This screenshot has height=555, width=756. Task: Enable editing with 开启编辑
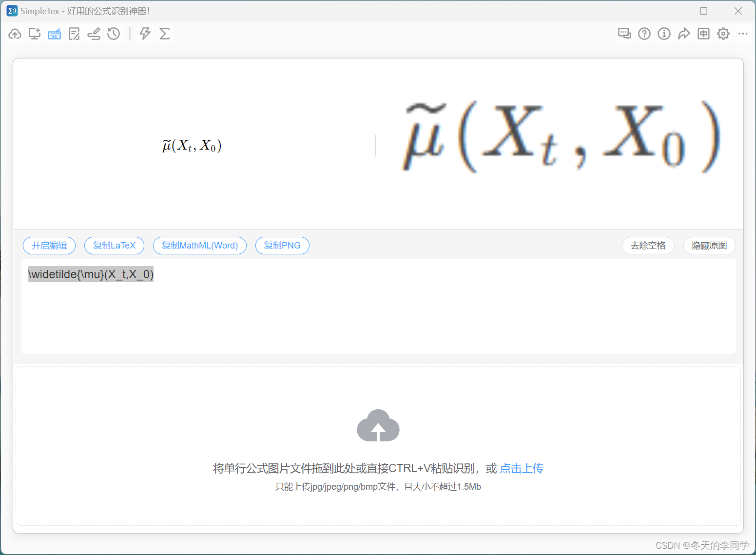tap(49, 245)
